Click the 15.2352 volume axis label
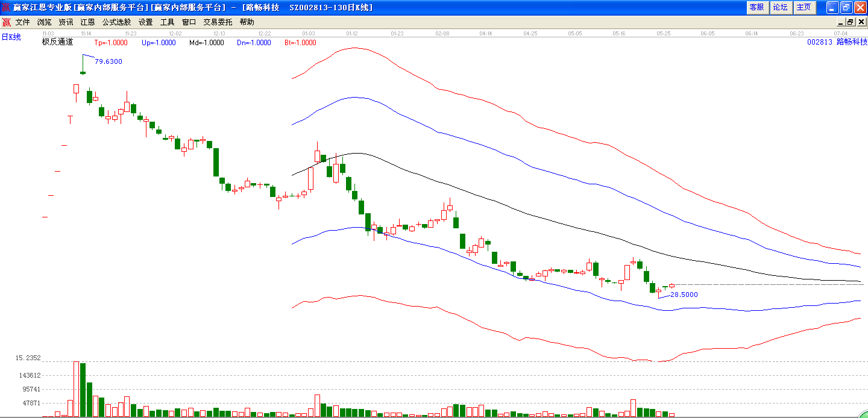 tap(28, 358)
